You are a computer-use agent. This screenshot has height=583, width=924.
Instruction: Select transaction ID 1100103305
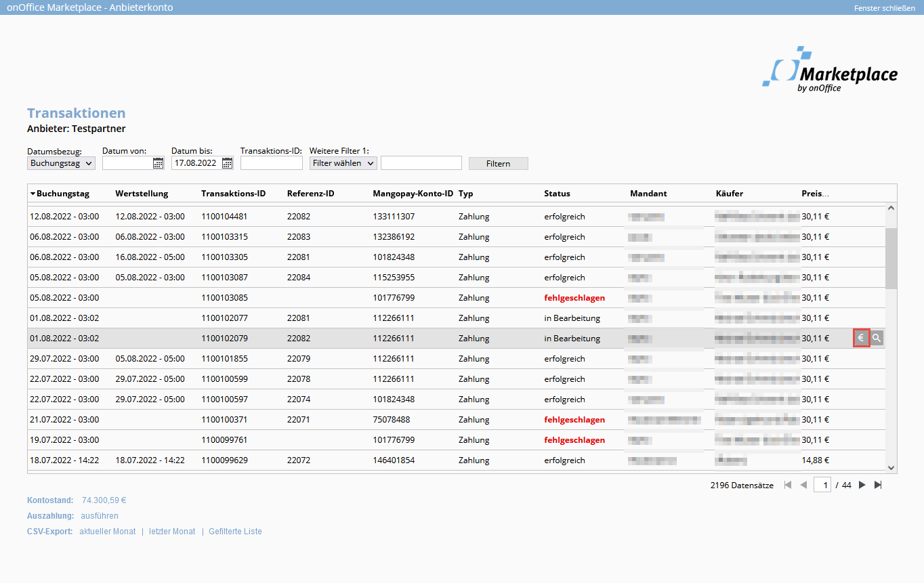(224, 257)
